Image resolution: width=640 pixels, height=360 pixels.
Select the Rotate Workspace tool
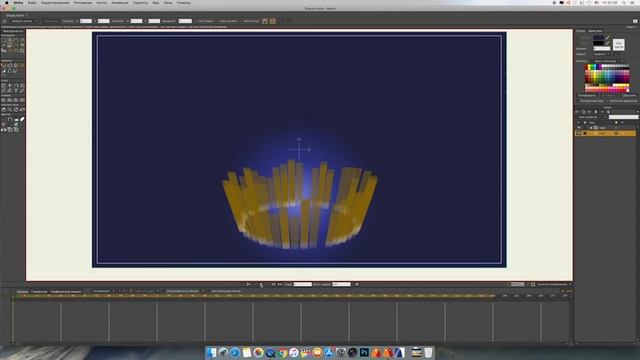coord(16,110)
